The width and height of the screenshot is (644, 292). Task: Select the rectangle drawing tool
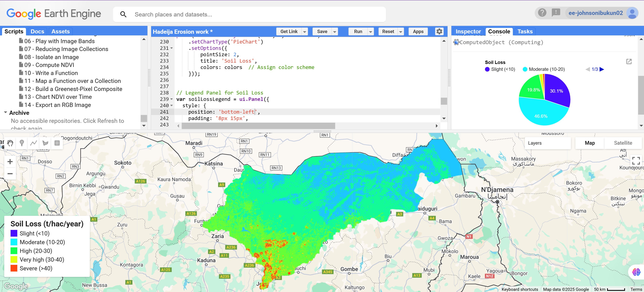coord(57,143)
